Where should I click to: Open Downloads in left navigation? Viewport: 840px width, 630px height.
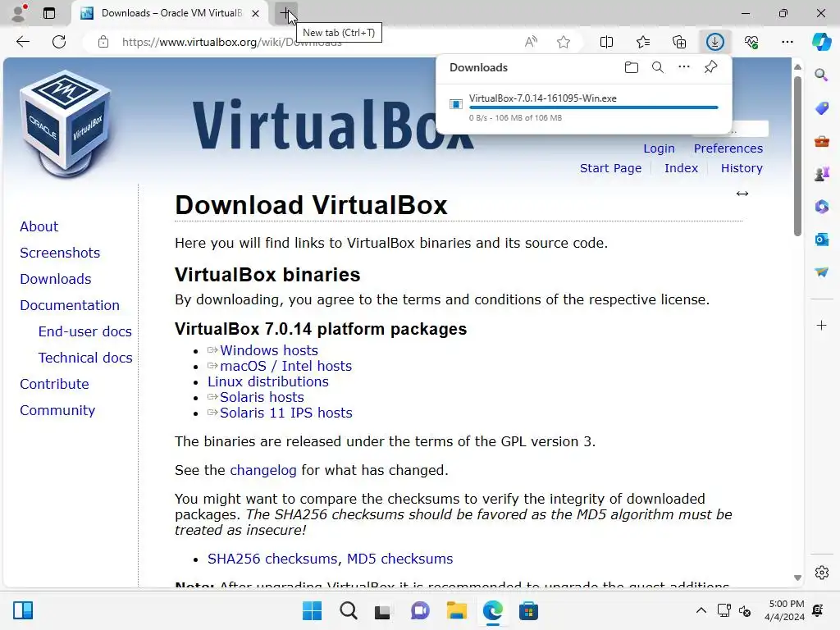pyautogui.click(x=56, y=279)
